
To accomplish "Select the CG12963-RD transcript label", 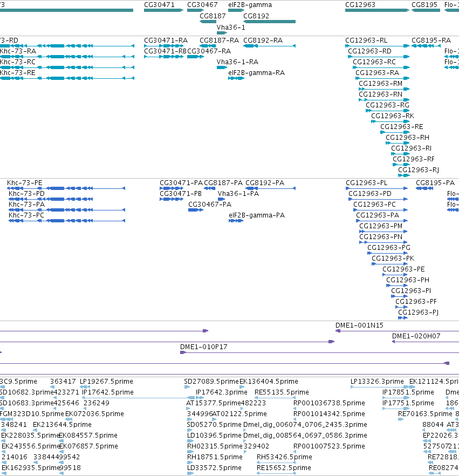I will click(369, 51).
